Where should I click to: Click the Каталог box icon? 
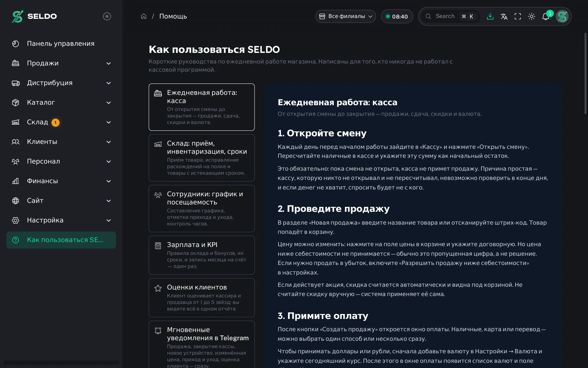(x=16, y=102)
